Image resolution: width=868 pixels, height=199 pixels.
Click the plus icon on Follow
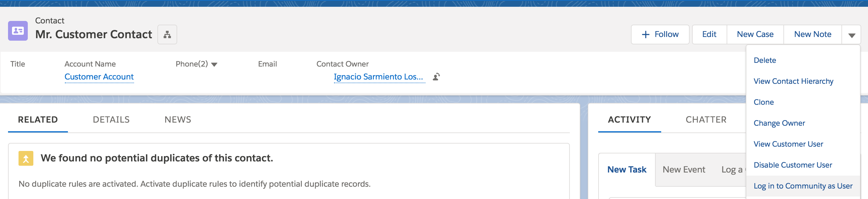(x=645, y=35)
